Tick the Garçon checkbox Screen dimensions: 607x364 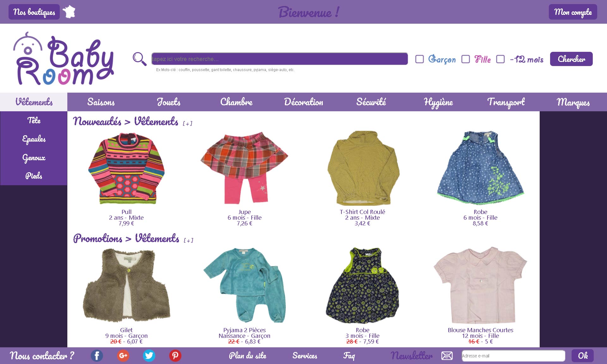[420, 59]
